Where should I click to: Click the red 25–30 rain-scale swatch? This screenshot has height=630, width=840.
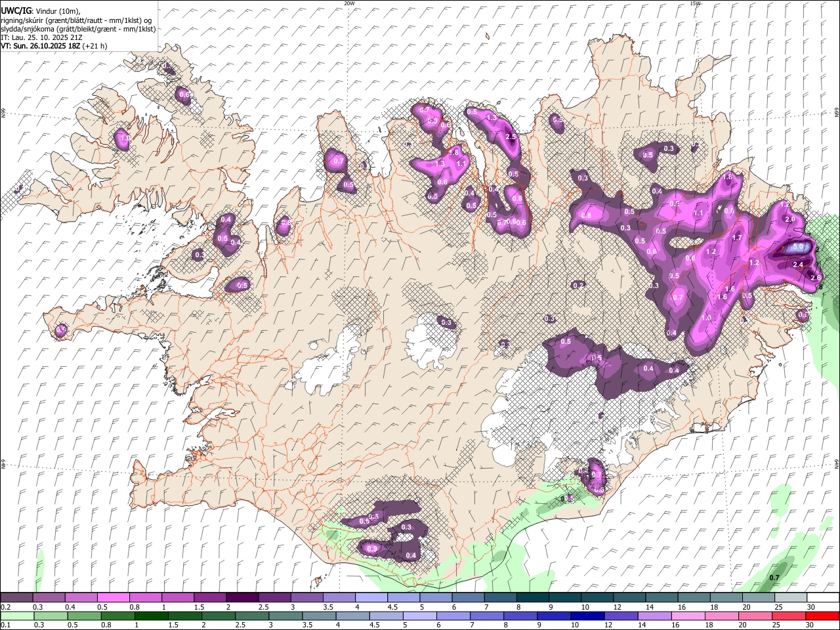pos(788,616)
